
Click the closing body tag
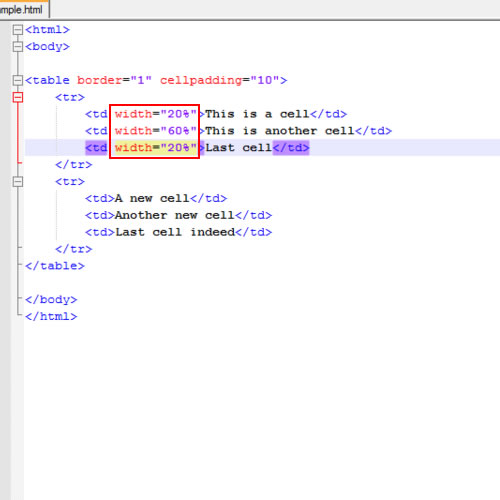[51, 299]
